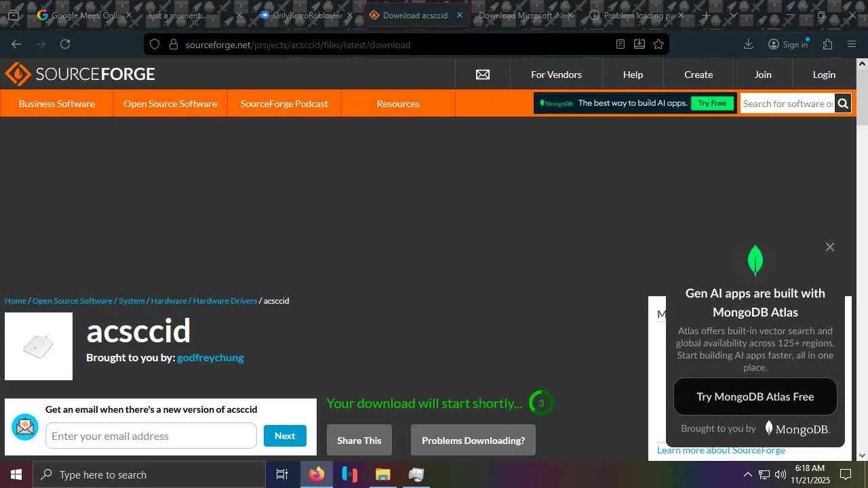Focus the email address input field

coord(151,436)
